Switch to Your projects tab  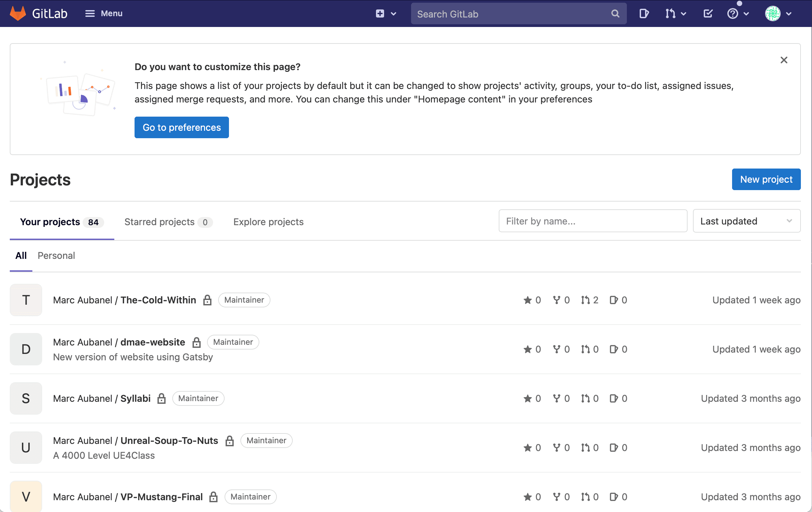point(62,222)
